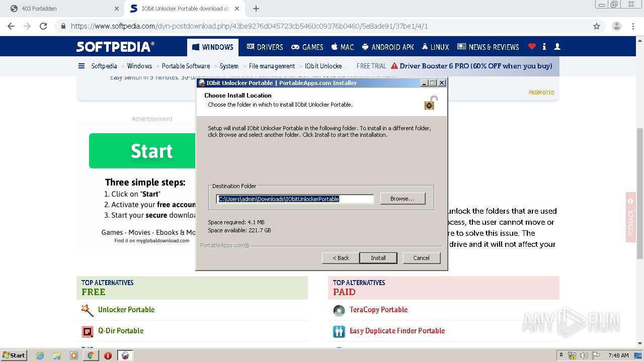The height and width of the screenshot is (362, 644).
Task: Show hidden system tray icons
Action: coord(561,355)
